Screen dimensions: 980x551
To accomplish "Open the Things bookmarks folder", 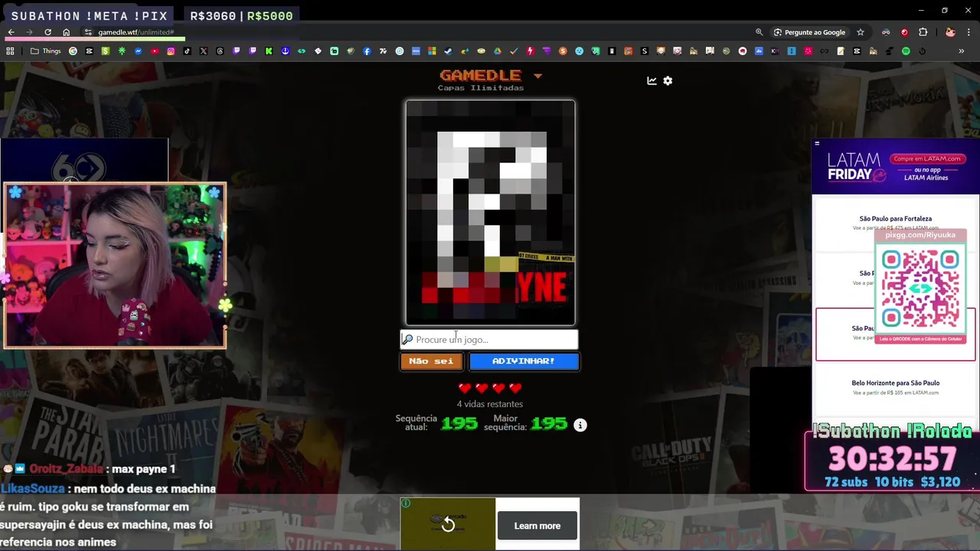I will point(45,51).
